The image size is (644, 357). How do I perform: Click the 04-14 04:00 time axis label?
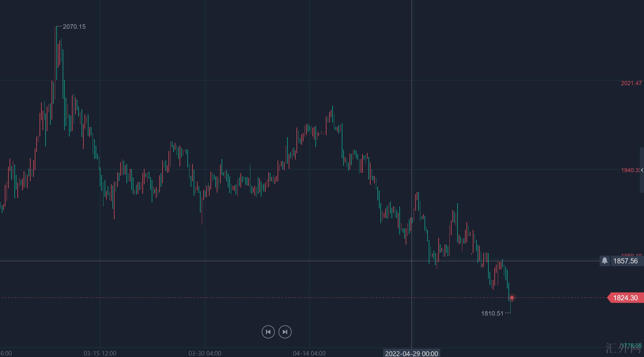click(309, 353)
